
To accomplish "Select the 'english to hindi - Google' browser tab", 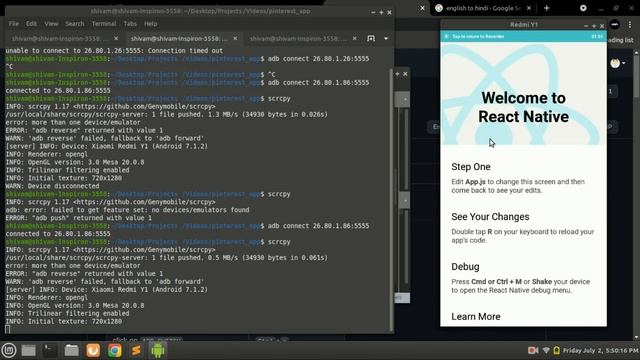I will [483, 8].
